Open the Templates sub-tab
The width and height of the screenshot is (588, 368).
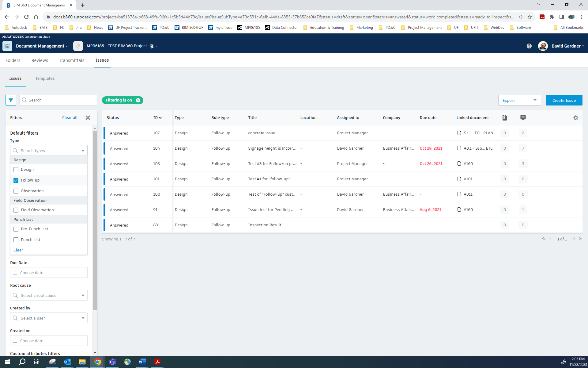45,79
